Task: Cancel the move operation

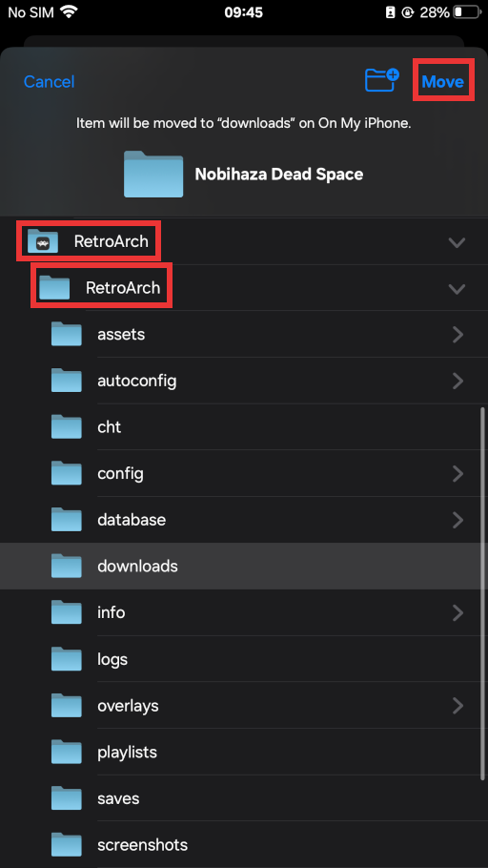Action: pyautogui.click(x=49, y=82)
